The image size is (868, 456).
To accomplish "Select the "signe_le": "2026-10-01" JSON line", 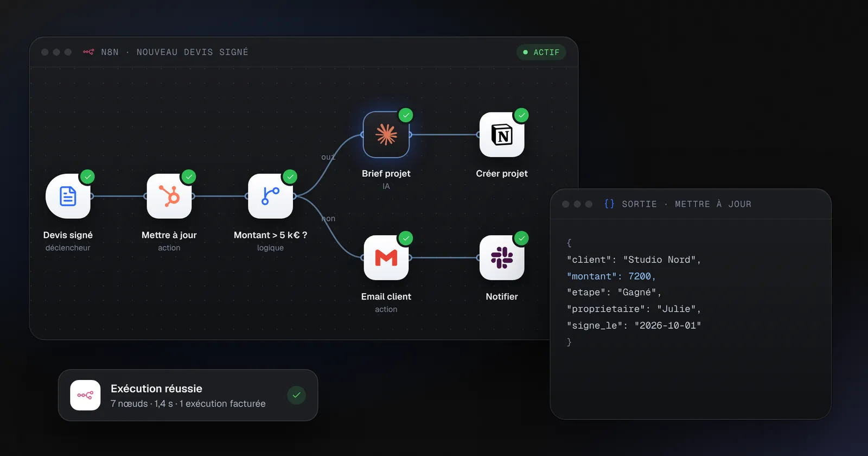I will click(634, 325).
